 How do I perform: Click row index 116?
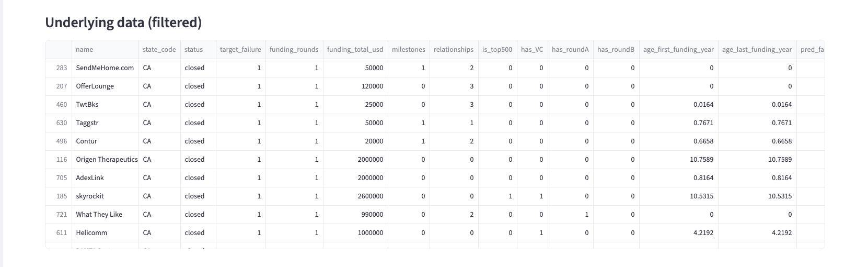click(59, 160)
